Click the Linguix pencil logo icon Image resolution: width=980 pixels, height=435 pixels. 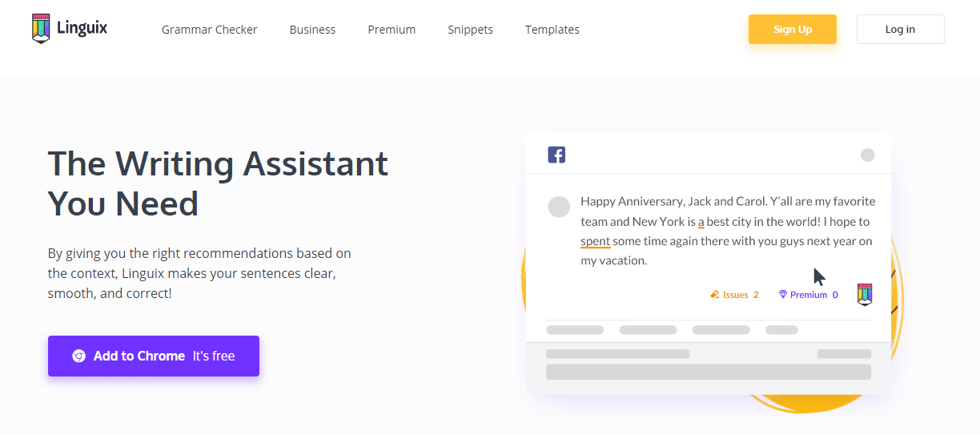click(42, 29)
